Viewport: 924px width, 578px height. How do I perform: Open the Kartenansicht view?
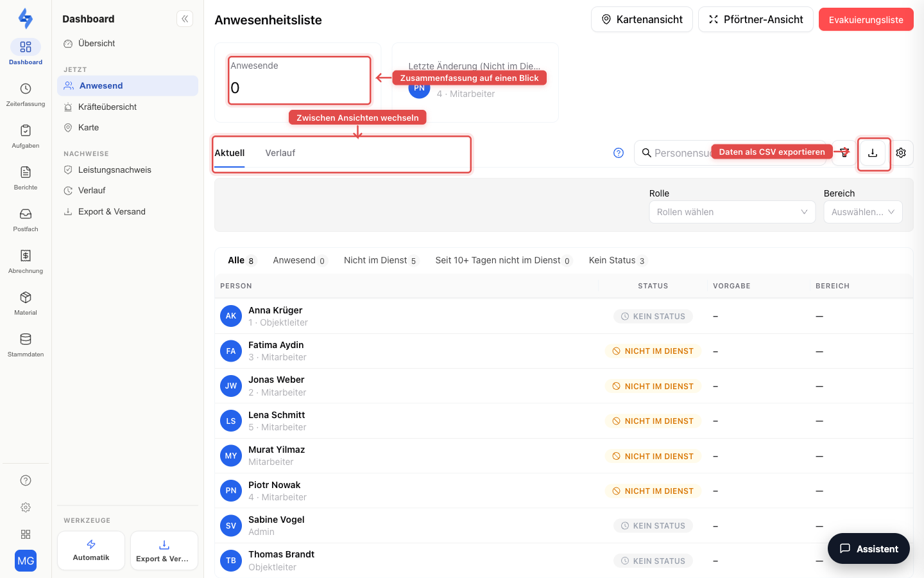coord(642,19)
